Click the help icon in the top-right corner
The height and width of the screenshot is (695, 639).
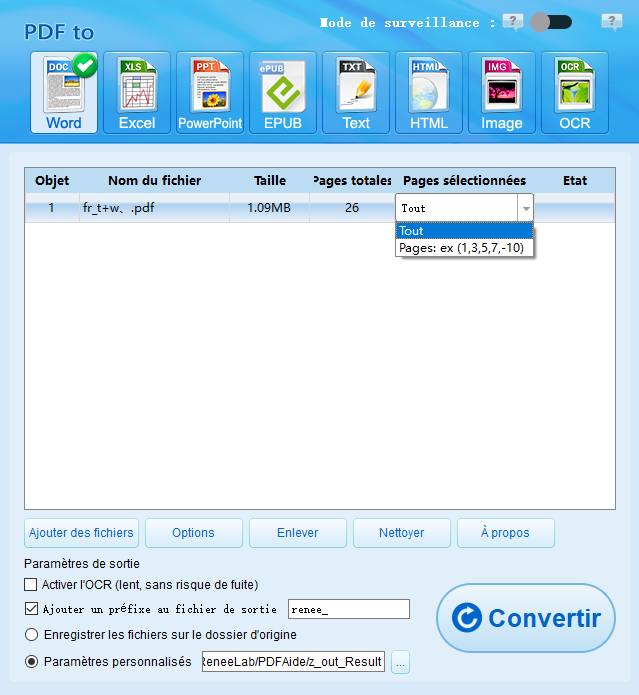[612, 22]
